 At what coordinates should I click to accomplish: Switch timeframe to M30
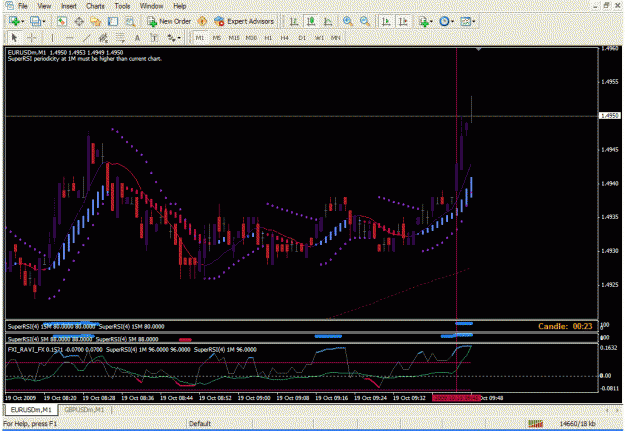point(251,38)
